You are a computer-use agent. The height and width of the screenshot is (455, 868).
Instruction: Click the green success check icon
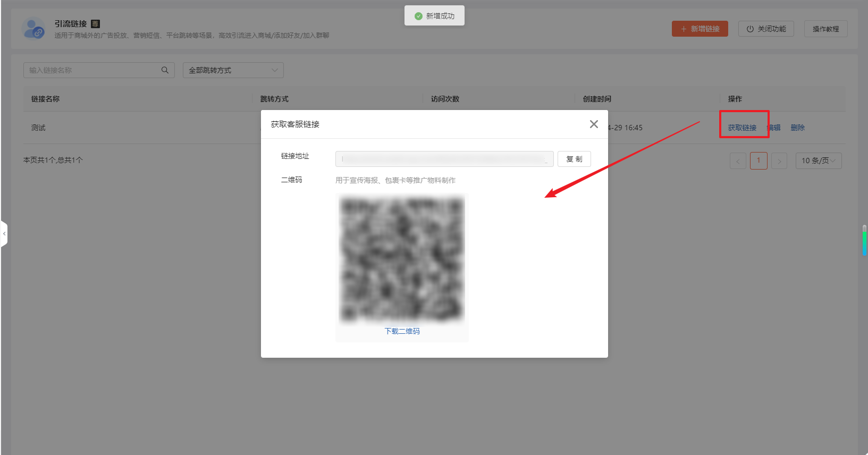(418, 16)
